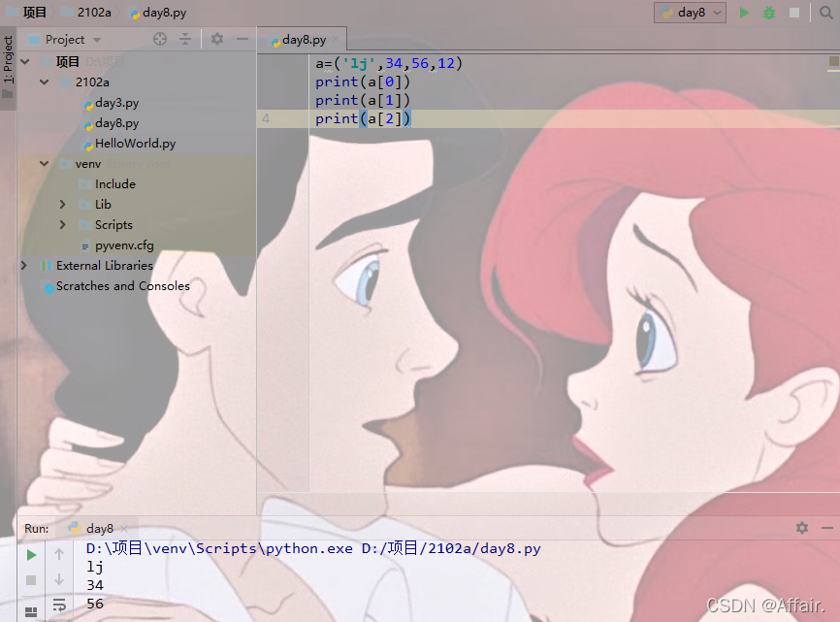Viewport: 840px width, 622px height.
Task: Rerun day8 from Run panel play button
Action: 31,554
